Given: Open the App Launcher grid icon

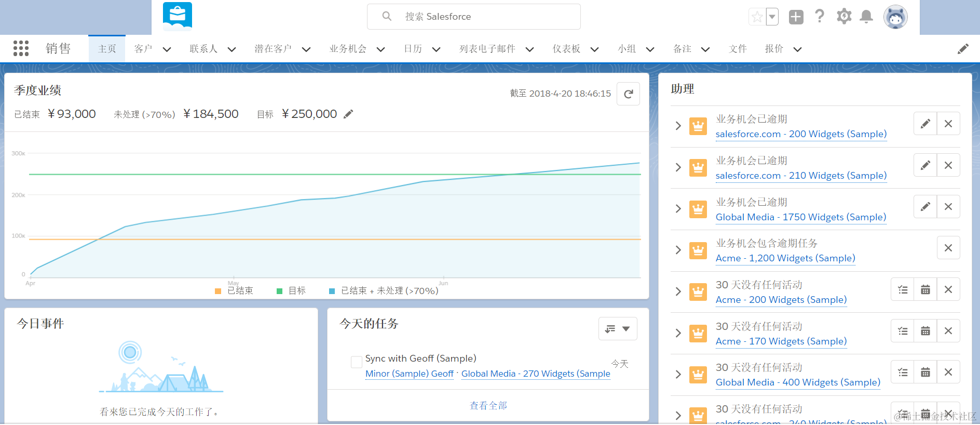Looking at the screenshot, I should click(21, 48).
